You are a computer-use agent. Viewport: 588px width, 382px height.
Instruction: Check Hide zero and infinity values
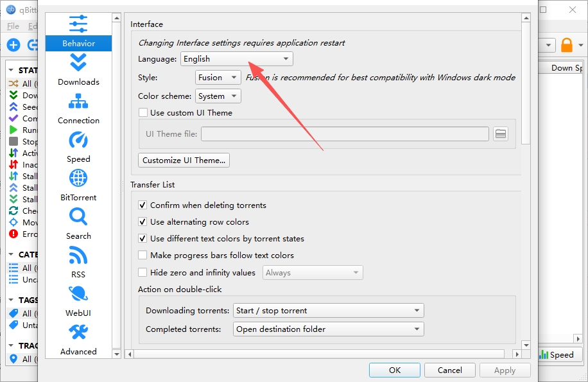143,272
